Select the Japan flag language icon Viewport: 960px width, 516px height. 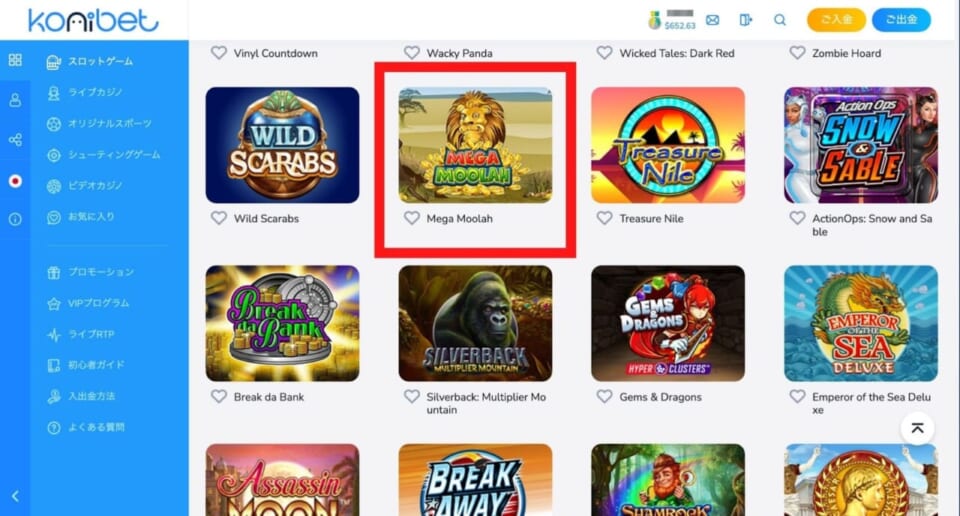click(x=15, y=181)
